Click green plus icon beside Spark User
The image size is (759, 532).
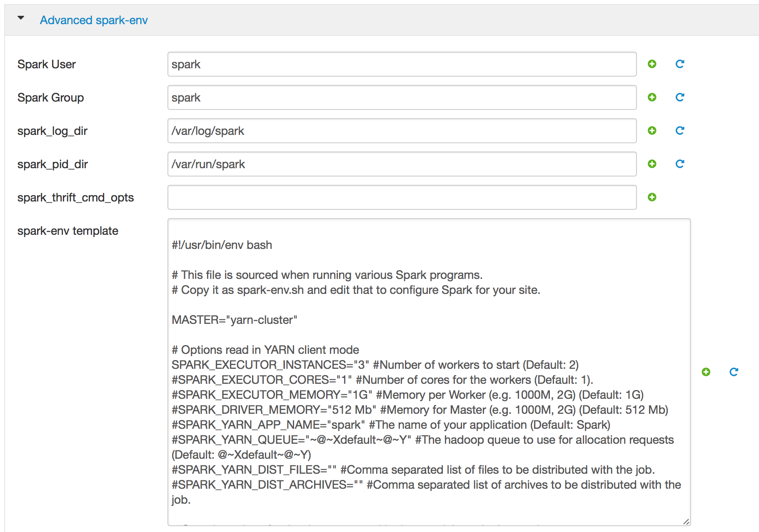click(652, 64)
